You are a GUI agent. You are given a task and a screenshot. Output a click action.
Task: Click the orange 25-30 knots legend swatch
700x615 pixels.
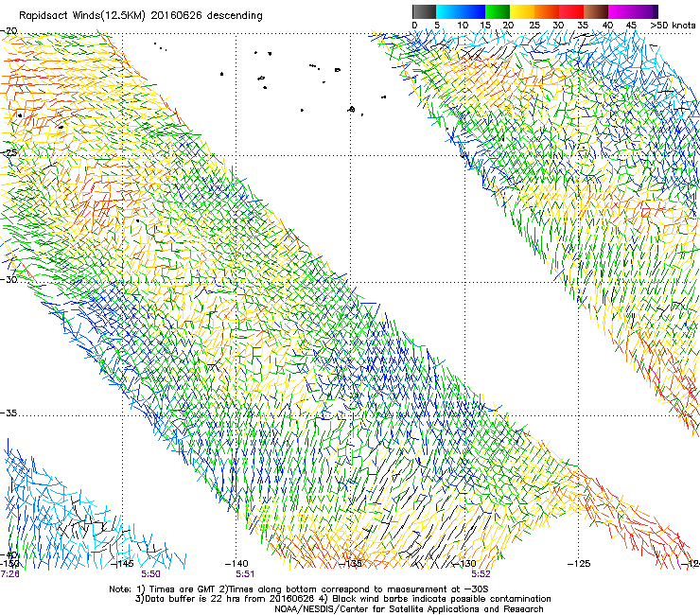[x=547, y=11]
